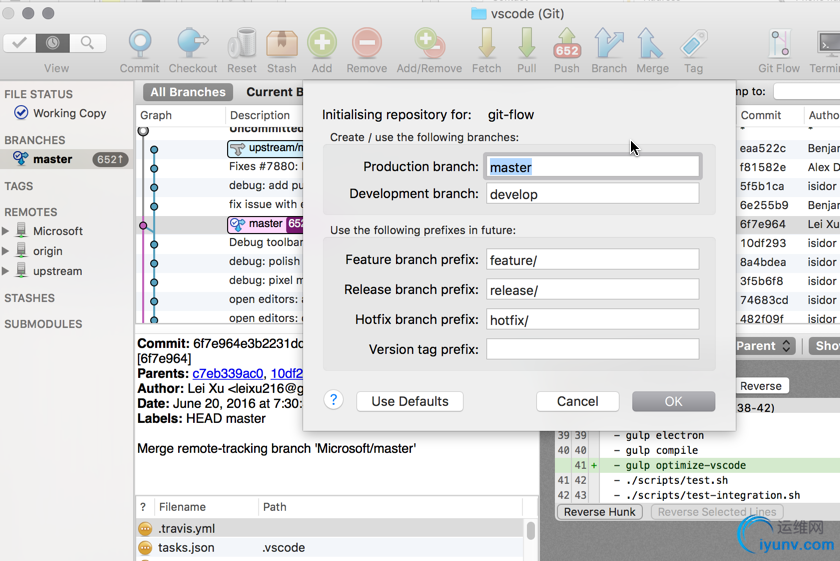Click the Use Defaults button
Image resolution: width=840 pixels, height=561 pixels.
410,401
